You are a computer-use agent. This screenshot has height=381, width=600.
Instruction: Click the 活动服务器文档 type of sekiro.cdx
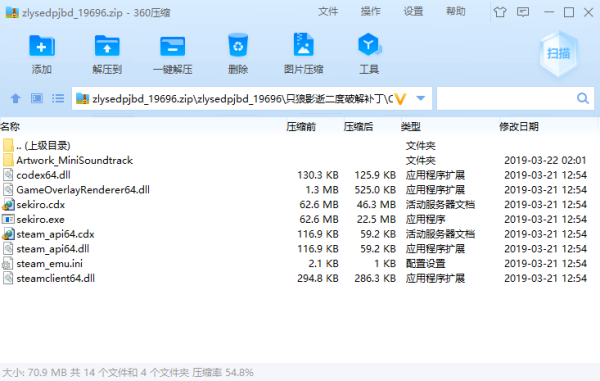[440, 205]
